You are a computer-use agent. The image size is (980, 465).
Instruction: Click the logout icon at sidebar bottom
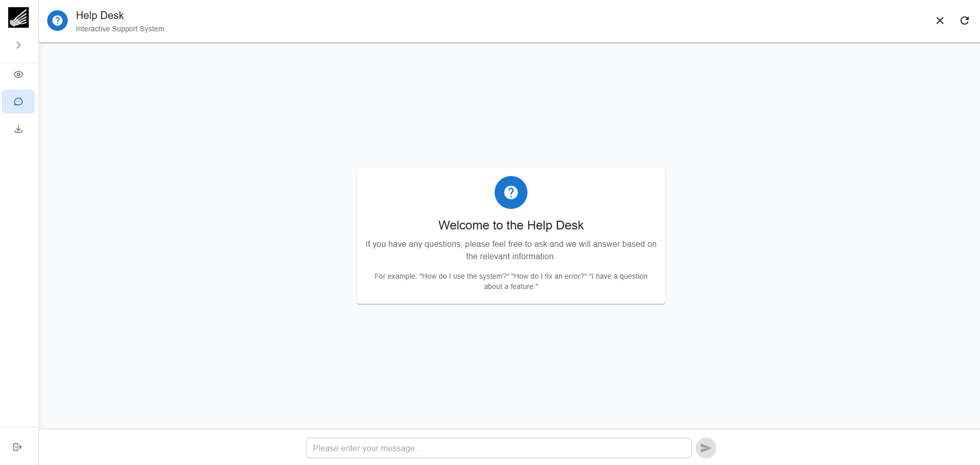(x=17, y=447)
